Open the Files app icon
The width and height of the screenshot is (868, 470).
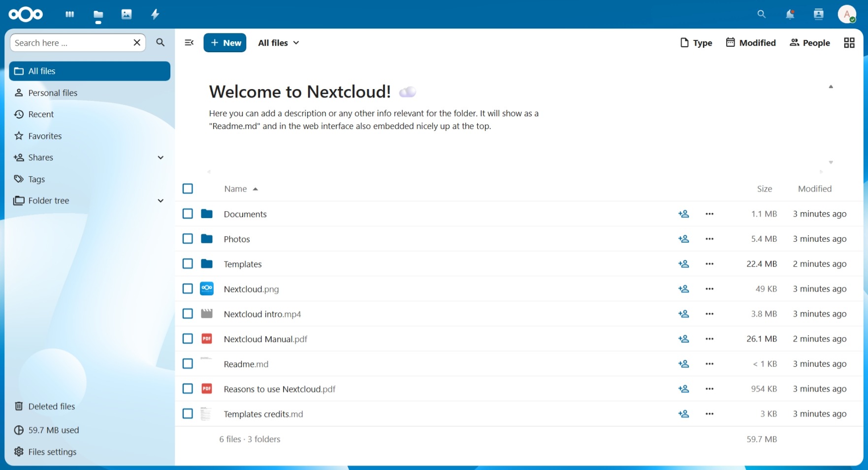[98, 15]
